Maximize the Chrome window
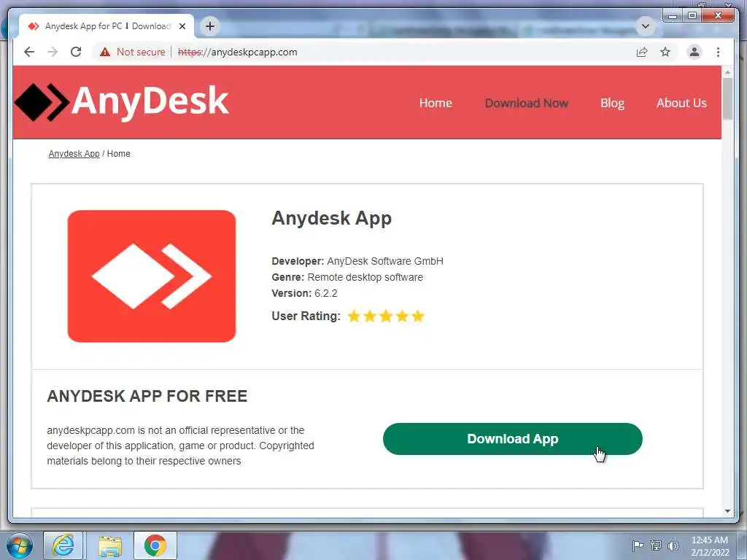 (692, 16)
